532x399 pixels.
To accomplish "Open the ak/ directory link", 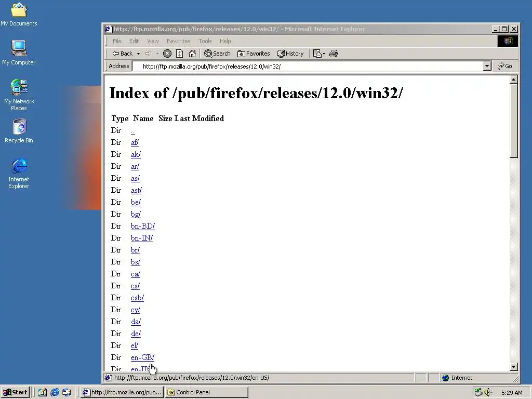I will 136,154.
